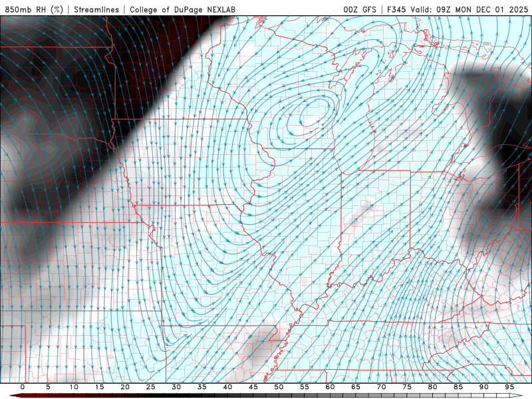Click the 40 value on the RH scale
532x399 pixels.
[227, 387]
